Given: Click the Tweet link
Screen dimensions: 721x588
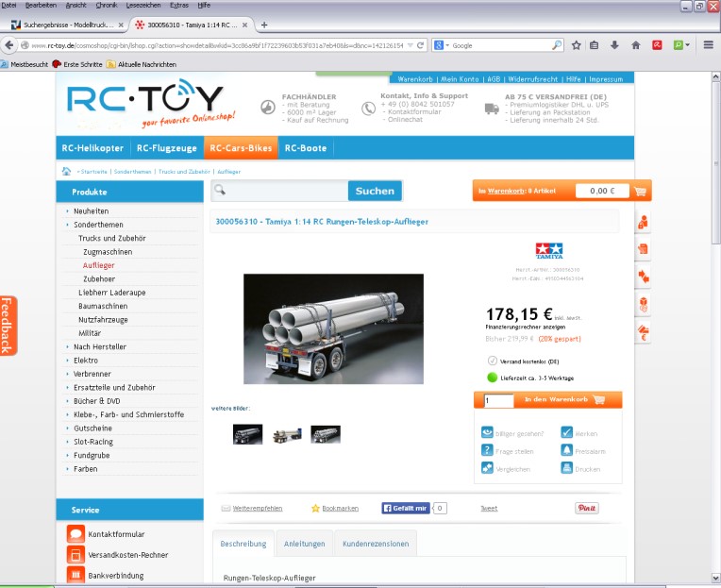Looking at the screenshot, I should [489, 508].
